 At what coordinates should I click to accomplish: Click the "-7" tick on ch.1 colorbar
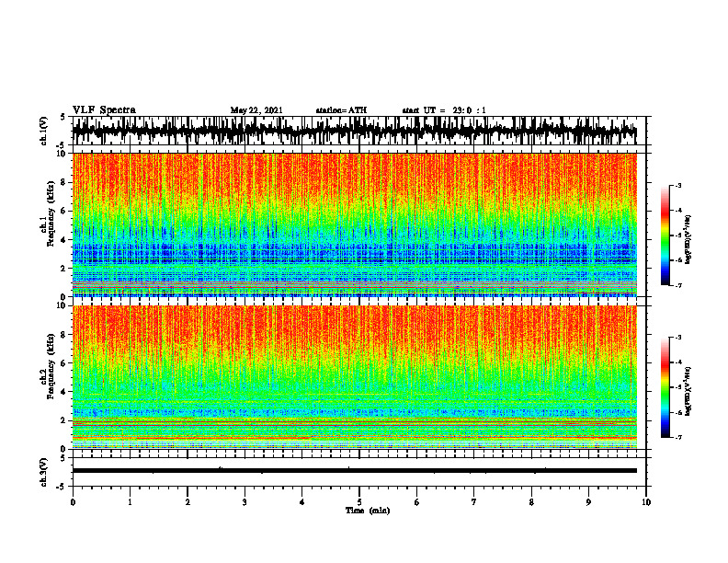678,286
